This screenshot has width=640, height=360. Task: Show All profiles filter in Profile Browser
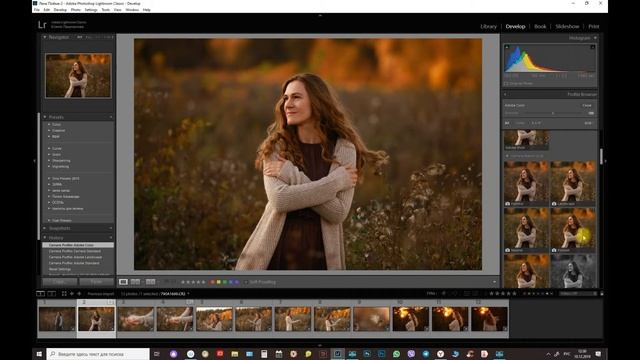(507, 123)
